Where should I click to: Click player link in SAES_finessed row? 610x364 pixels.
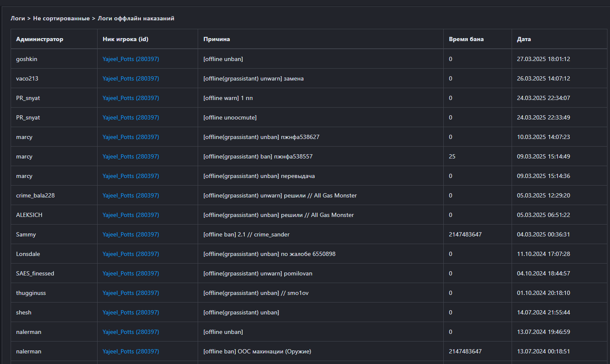(131, 273)
